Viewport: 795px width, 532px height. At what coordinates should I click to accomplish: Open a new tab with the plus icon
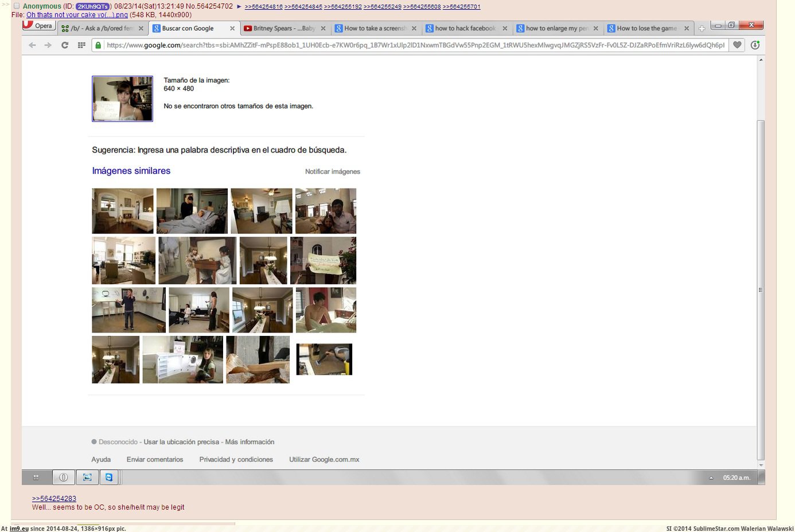tap(702, 28)
